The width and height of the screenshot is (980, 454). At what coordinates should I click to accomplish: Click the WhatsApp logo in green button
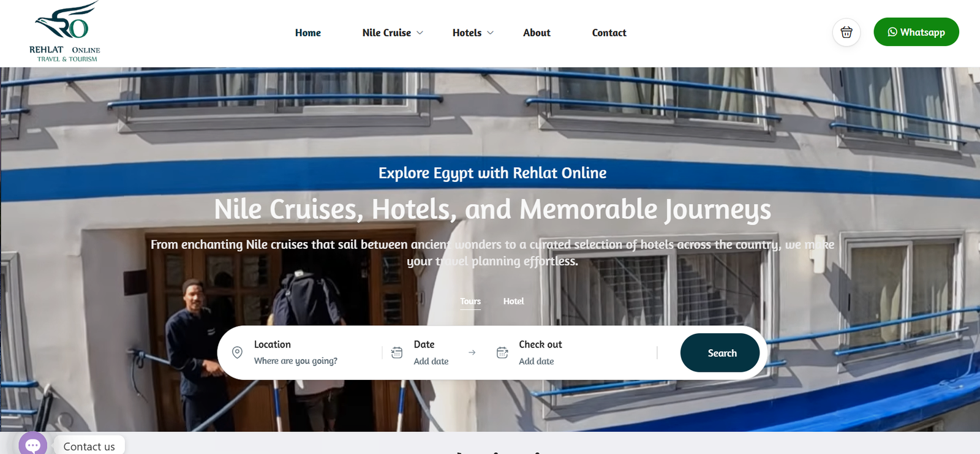892,32
